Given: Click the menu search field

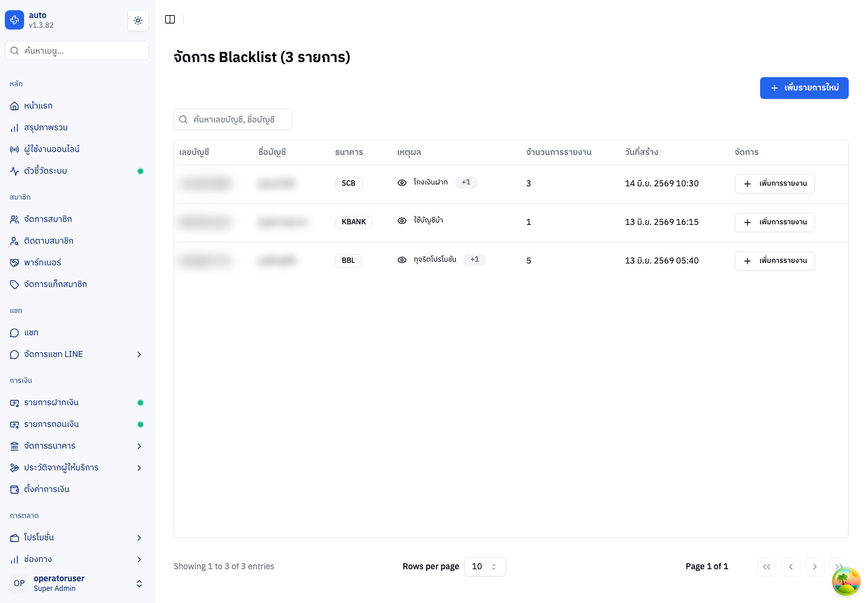Looking at the screenshot, I should 77,51.
